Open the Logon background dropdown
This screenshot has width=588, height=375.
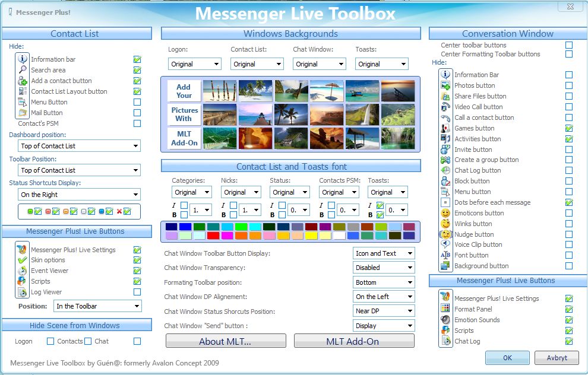coord(195,64)
